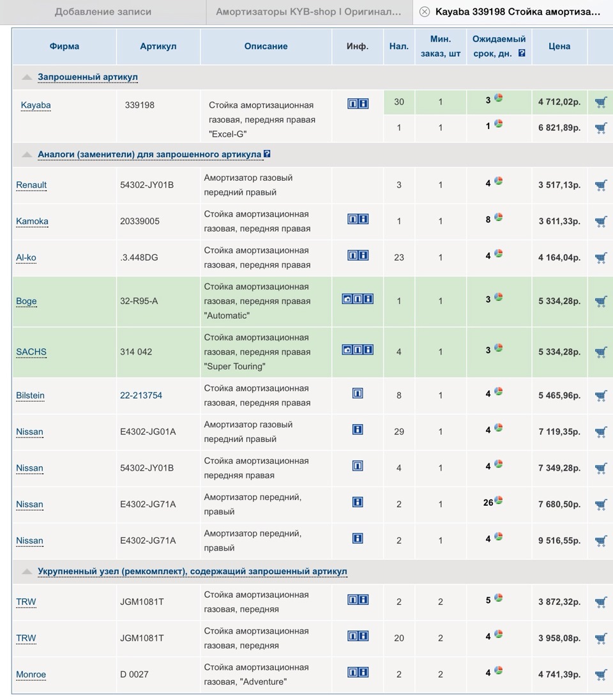Image resolution: width=613 pixels, height=700 pixels.
Task: Switch to Амортизаторы KYB-shop tab
Action: [308, 12]
